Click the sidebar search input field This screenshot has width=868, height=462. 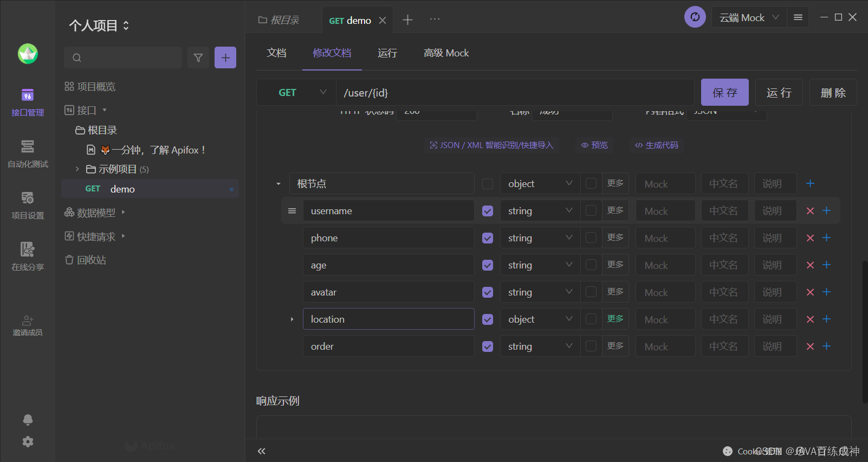pos(123,57)
